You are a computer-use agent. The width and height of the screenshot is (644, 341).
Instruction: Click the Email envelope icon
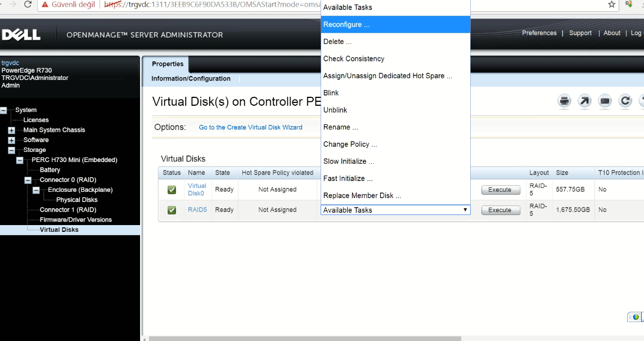[605, 101]
